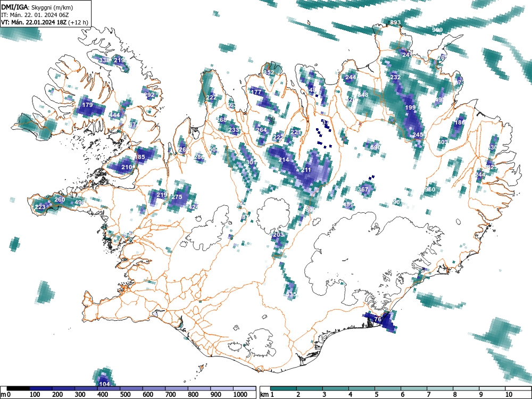The height and width of the screenshot is (399, 532).
Task: Click the '352' visibility label
Action: click(x=269, y=72)
